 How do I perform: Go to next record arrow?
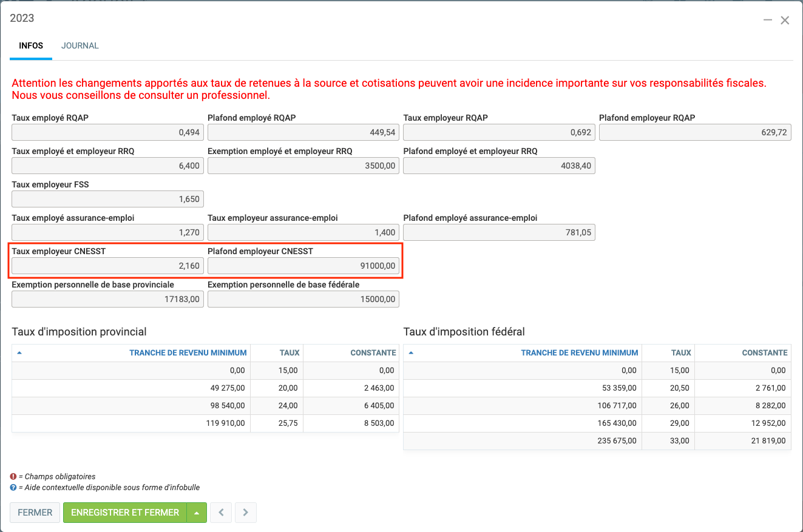tap(245, 513)
